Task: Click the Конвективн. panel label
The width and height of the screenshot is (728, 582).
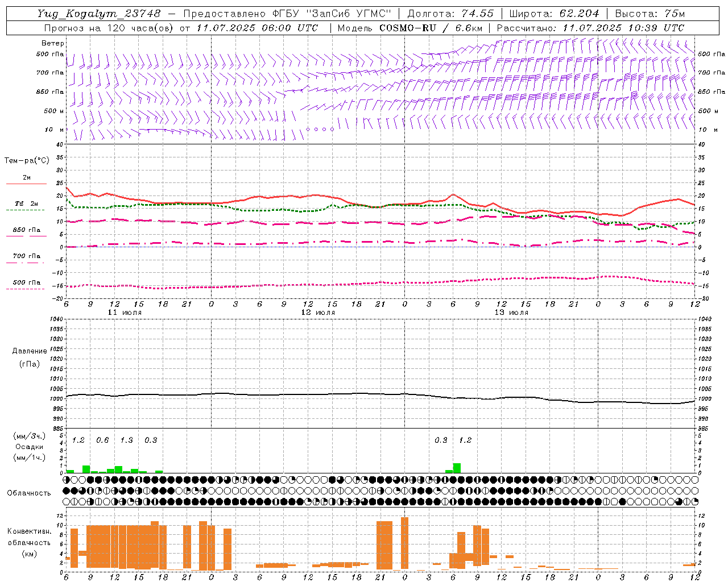Action: (x=30, y=531)
